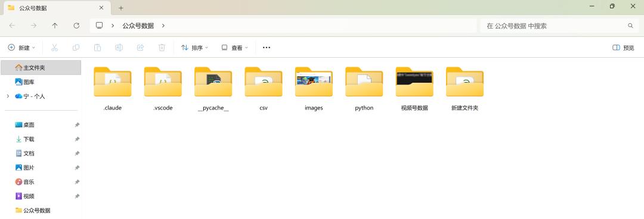Go up one directory level
The image size is (644, 219).
[55, 26]
